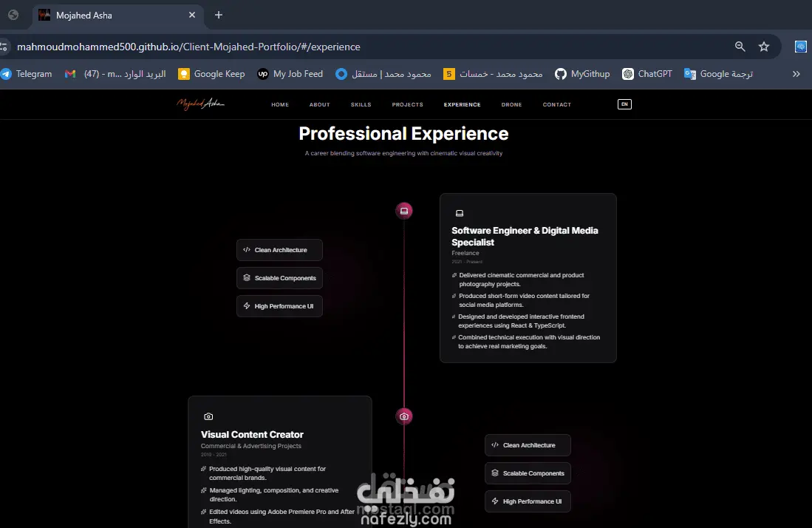
Task: Open the My Job Feed Upwork bookmark
Action: (x=290, y=74)
